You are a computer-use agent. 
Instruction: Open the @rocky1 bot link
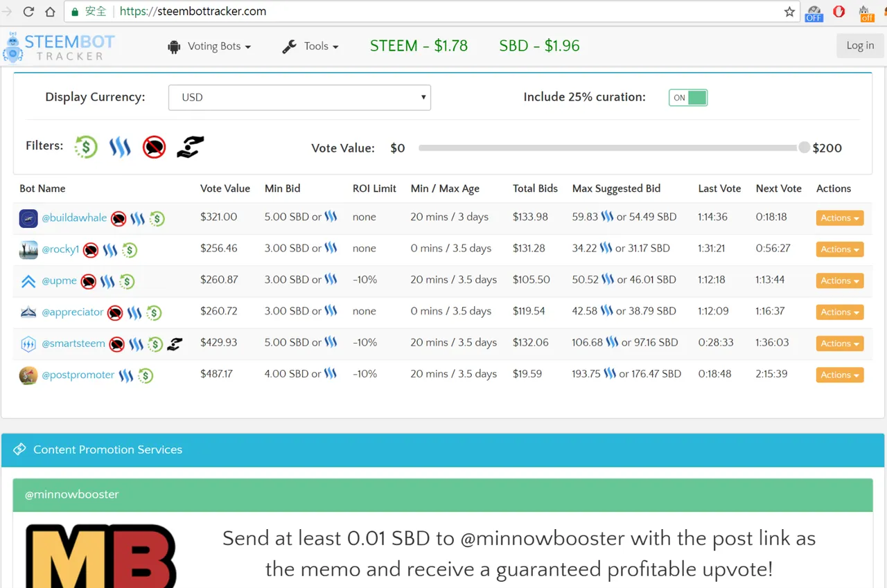pyautogui.click(x=60, y=249)
